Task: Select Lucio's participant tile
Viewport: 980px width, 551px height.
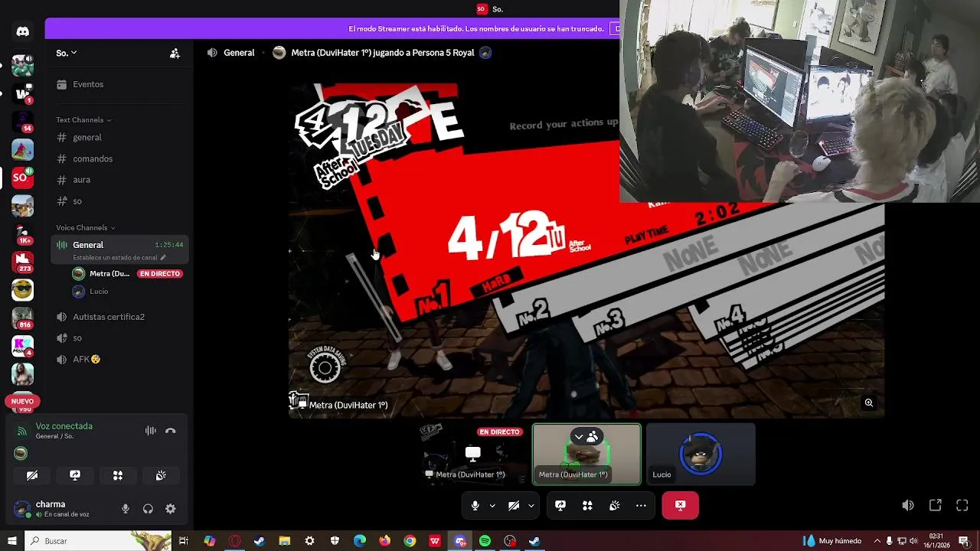Action: 701,455
